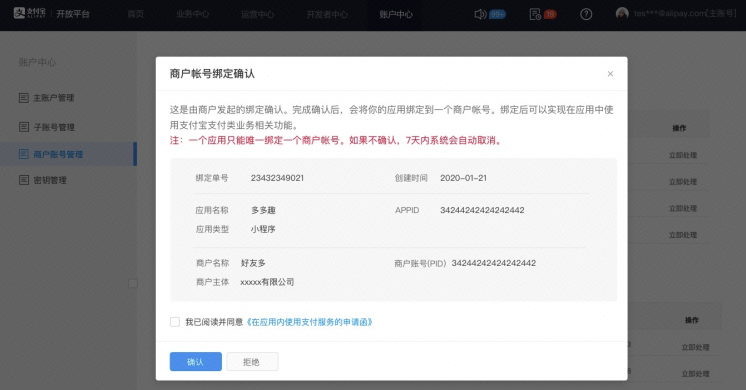This screenshot has width=746, height=390.
Task: Click the blue 确认 button
Action: 196,361
